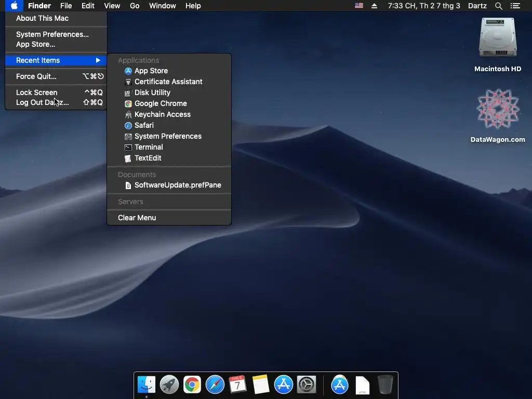Choose Lock Screen from Apple menu

tap(56, 92)
